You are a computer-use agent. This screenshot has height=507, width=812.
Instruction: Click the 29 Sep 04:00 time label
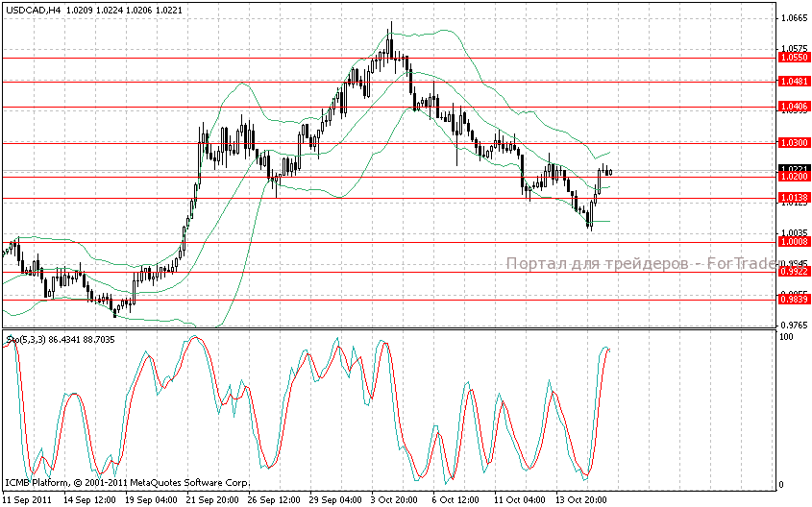click(335, 499)
